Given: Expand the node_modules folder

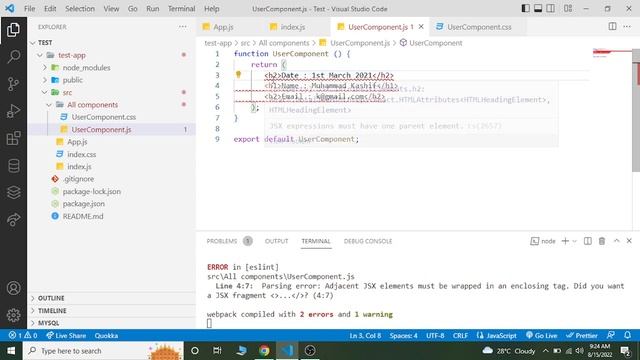Looking at the screenshot, I should click(x=45, y=67).
